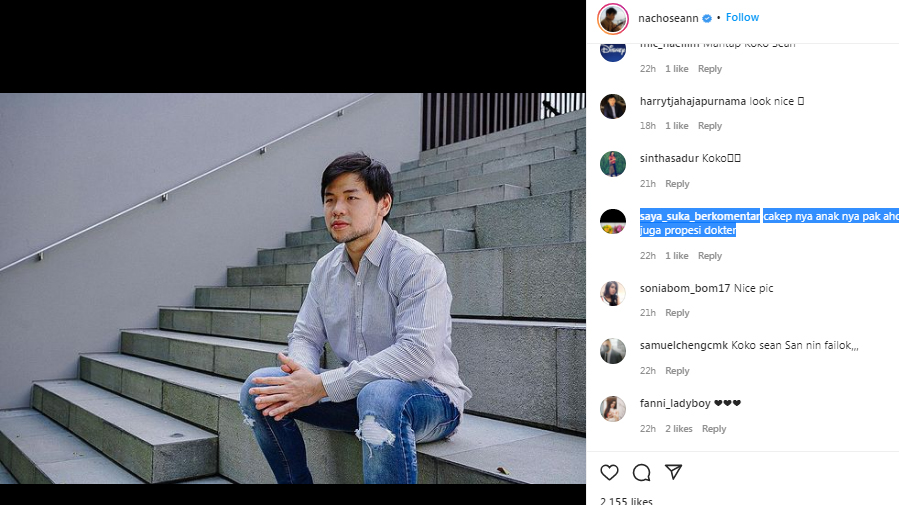This screenshot has height=505, width=899.
Task: Click soniabom_bom17's profile avatar
Action: (613, 293)
